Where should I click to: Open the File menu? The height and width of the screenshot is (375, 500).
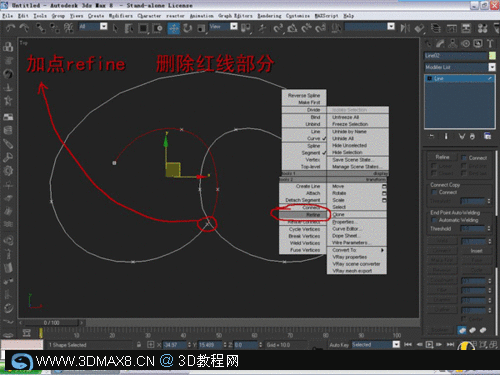click(x=8, y=16)
